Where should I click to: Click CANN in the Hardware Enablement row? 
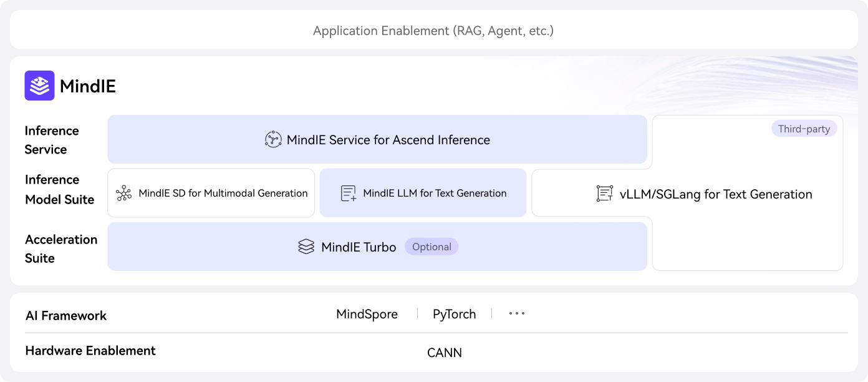[x=445, y=353]
